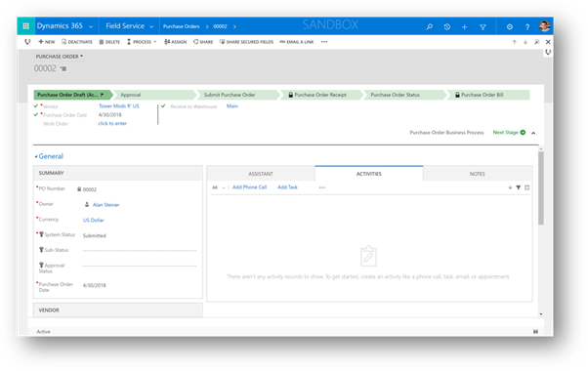Click the save icon in status bar

[x=535, y=331]
